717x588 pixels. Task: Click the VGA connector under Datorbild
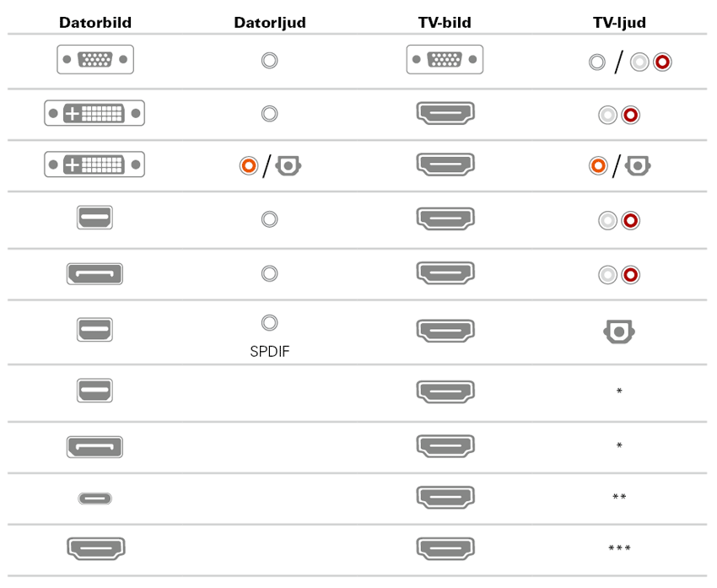95,60
